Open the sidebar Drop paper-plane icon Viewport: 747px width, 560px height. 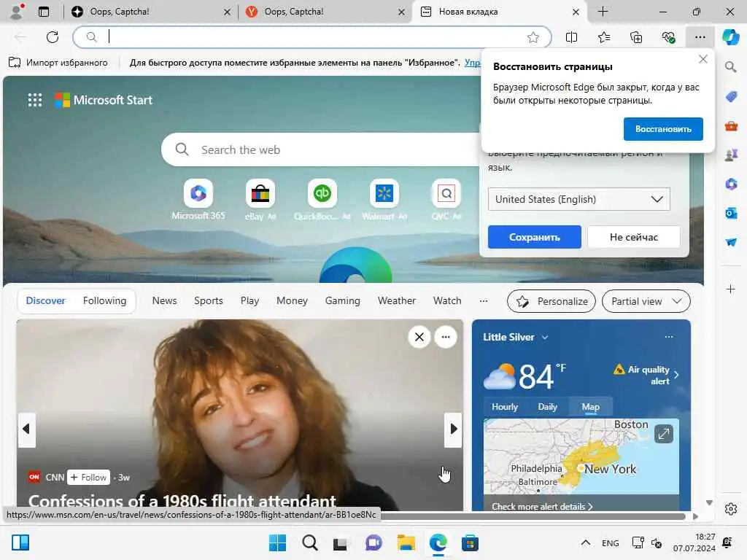point(731,242)
